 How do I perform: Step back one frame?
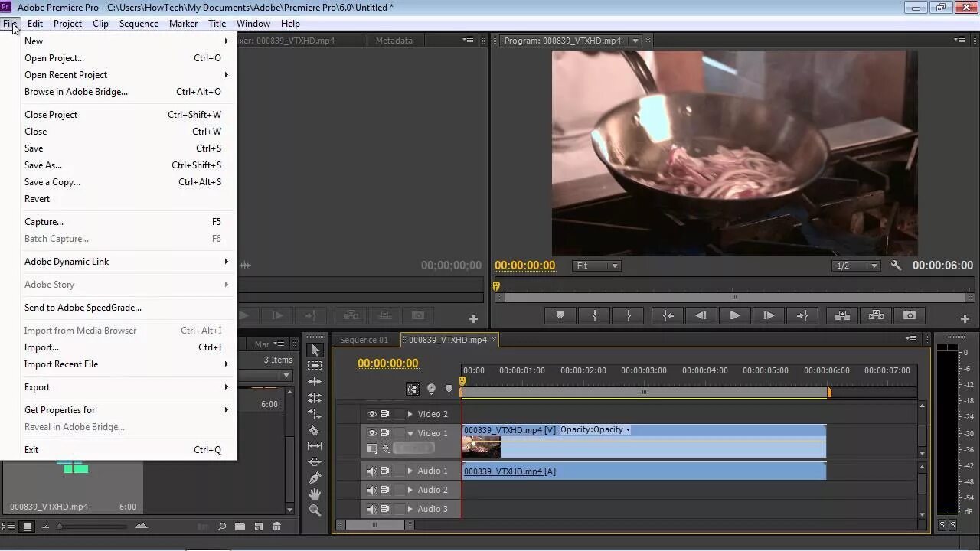coord(701,315)
